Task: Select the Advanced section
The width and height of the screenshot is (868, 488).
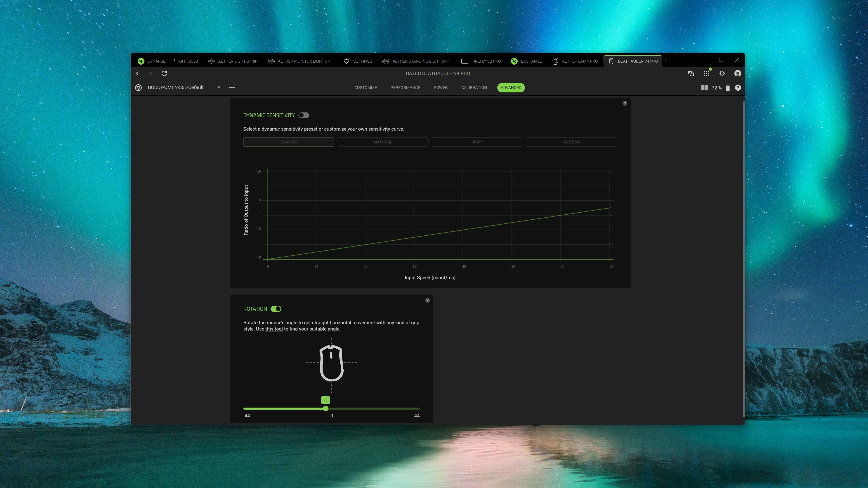Action: [x=511, y=88]
